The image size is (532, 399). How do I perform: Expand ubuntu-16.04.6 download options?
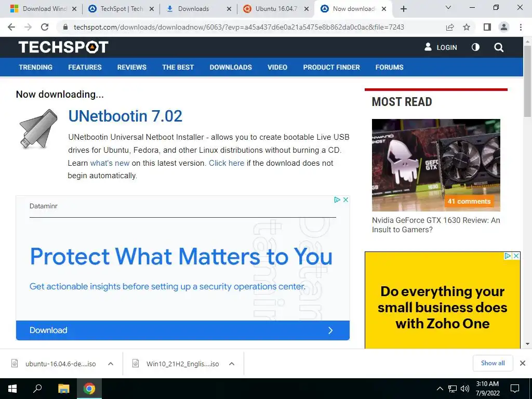pyautogui.click(x=110, y=364)
